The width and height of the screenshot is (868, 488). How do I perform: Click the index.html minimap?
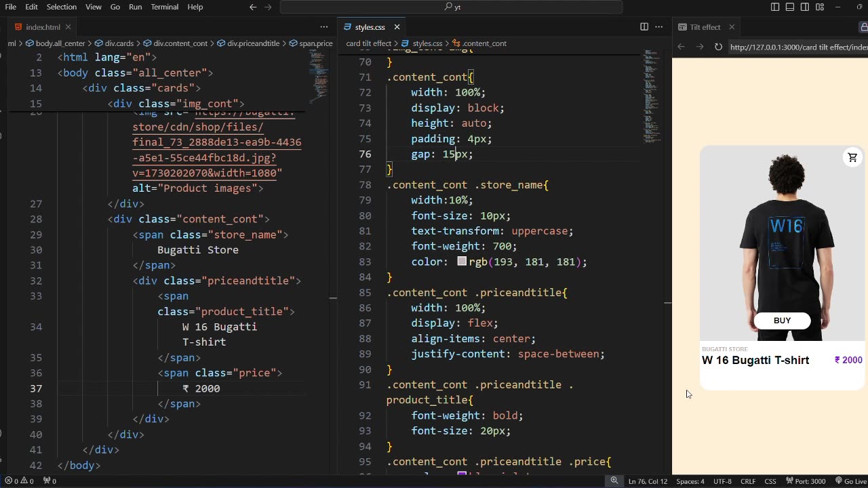pos(319,78)
